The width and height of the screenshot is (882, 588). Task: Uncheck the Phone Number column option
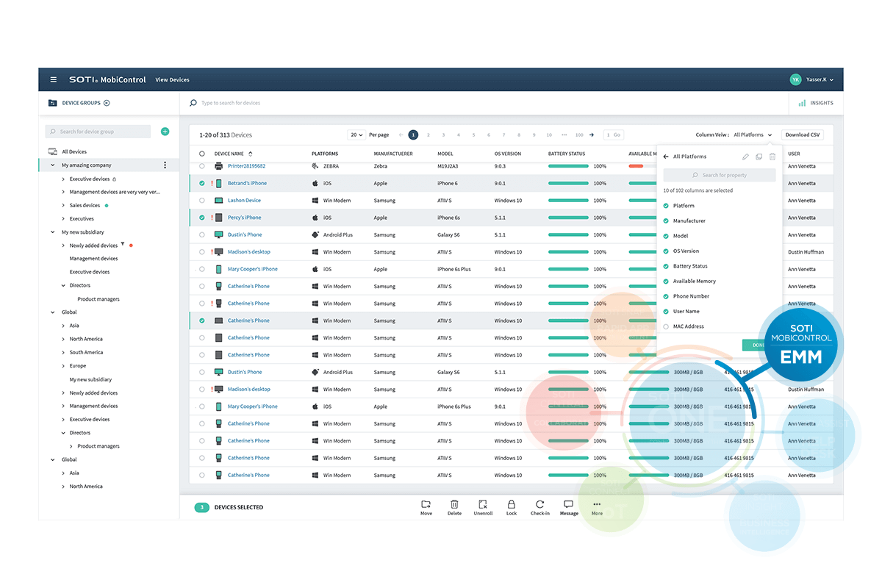coord(666,296)
